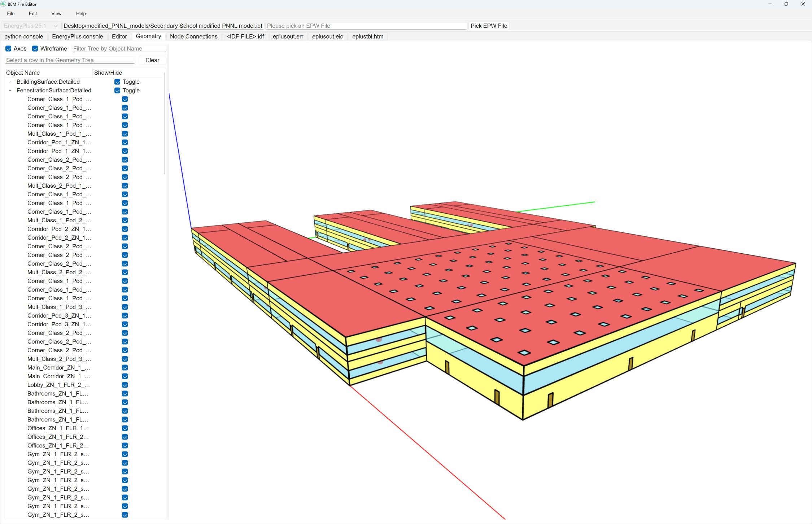Toggle BuildingSurface:Detailed visibility checkbox
Image resolution: width=812 pixels, height=524 pixels.
tap(117, 82)
